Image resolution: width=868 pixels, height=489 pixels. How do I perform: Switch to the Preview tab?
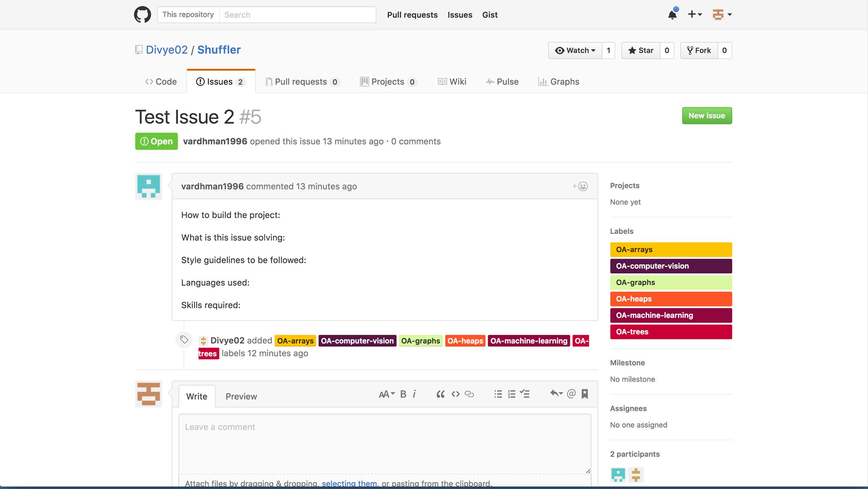(x=241, y=397)
